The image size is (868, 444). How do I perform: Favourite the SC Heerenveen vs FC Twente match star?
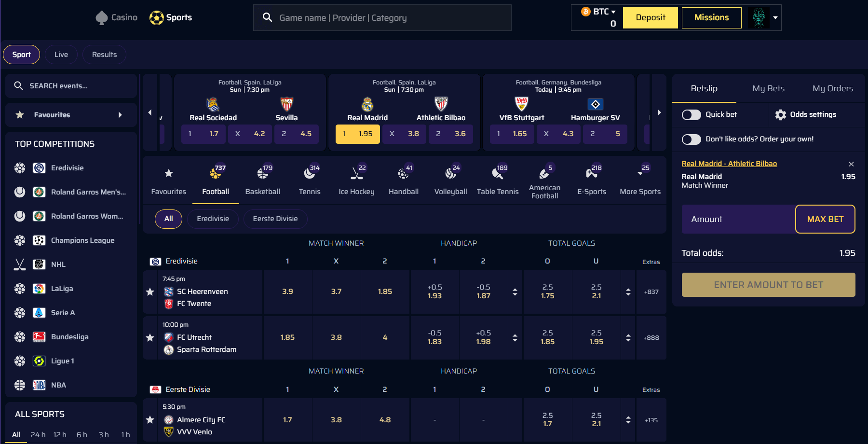pyautogui.click(x=149, y=291)
